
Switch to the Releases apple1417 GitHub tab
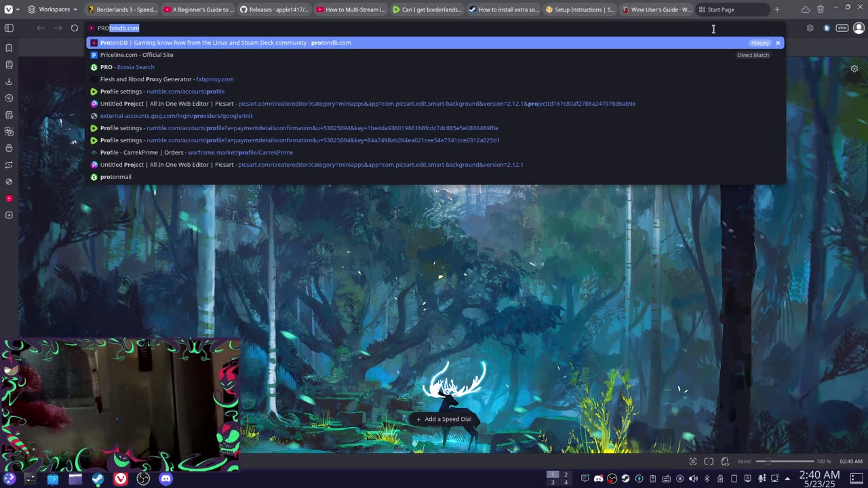click(275, 9)
